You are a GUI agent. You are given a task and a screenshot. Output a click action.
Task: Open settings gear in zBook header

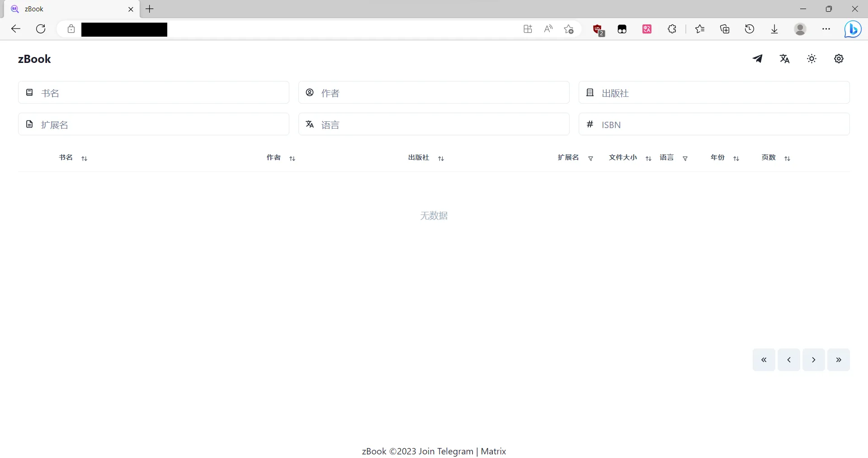[839, 59]
